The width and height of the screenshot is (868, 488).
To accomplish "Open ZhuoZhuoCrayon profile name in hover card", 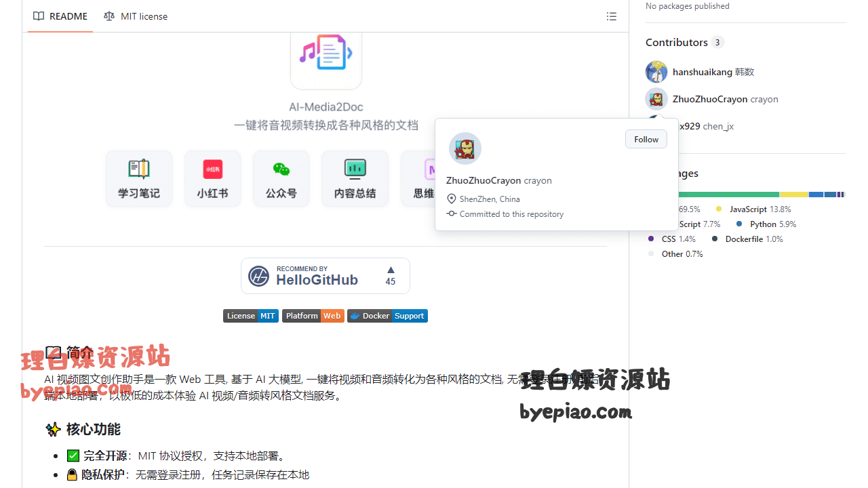I will click(484, 181).
